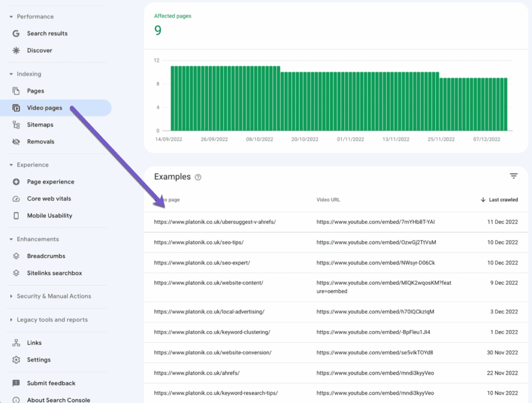Viewport: 532px width, 403px height.
Task: Click the Search results Google icon
Action: (x=16, y=33)
